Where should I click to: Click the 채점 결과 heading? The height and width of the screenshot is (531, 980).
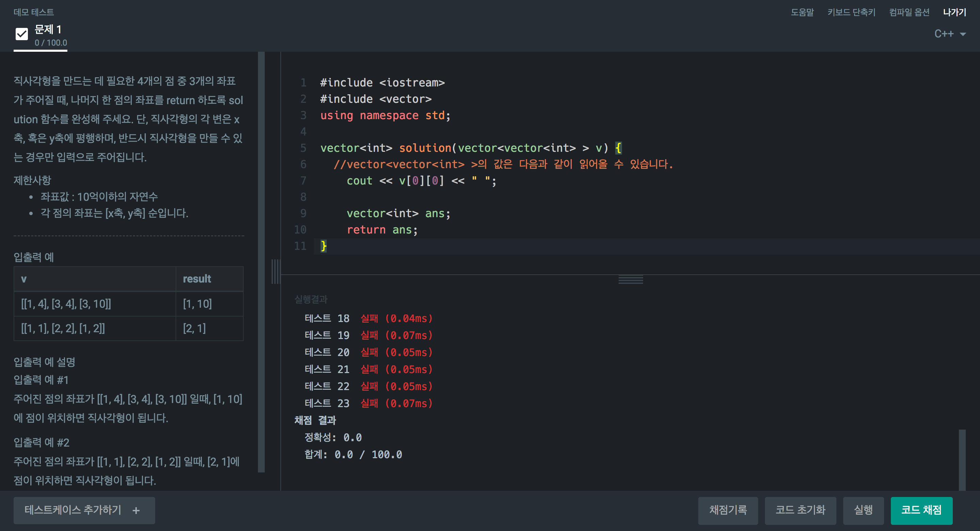(315, 420)
